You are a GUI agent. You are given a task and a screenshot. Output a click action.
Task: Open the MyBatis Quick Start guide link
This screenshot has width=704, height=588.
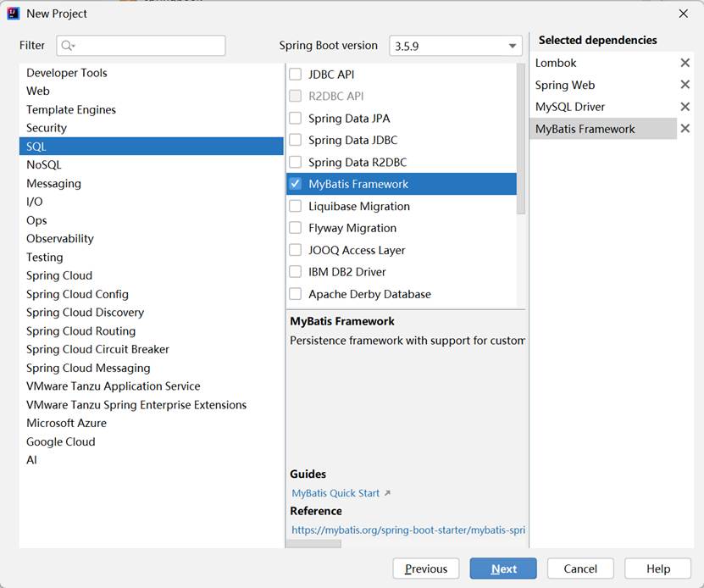(335, 493)
